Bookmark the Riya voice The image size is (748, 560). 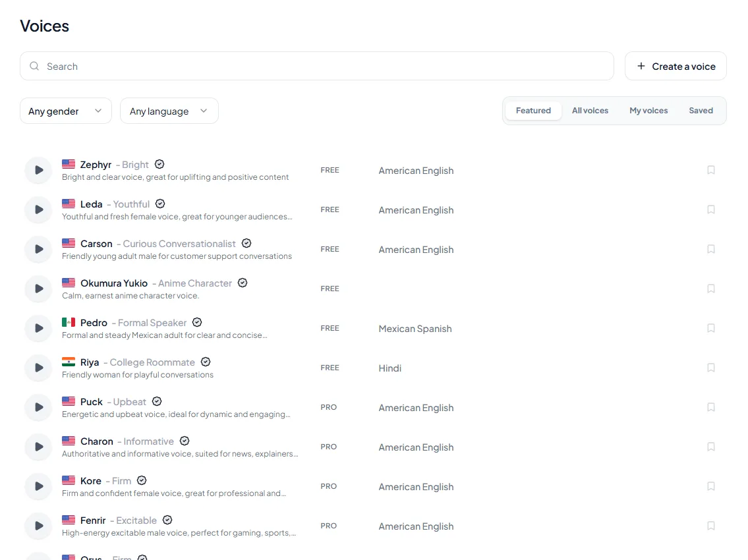711,368
